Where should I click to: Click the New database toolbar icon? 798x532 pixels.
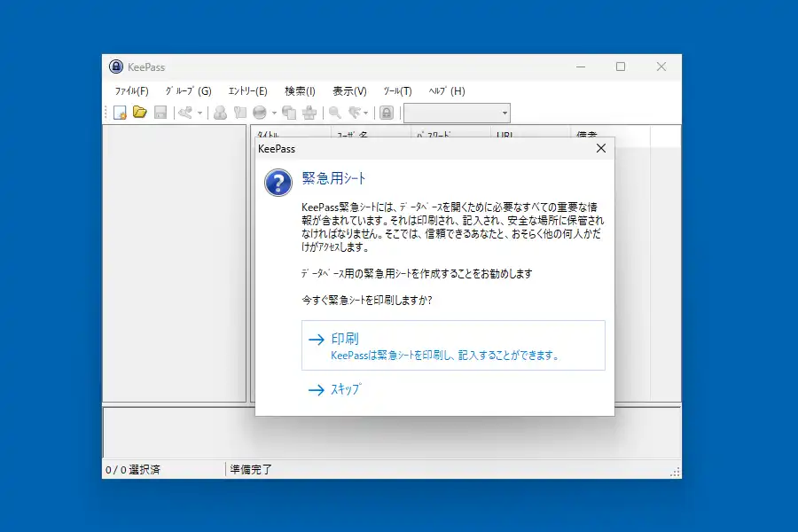click(120, 113)
